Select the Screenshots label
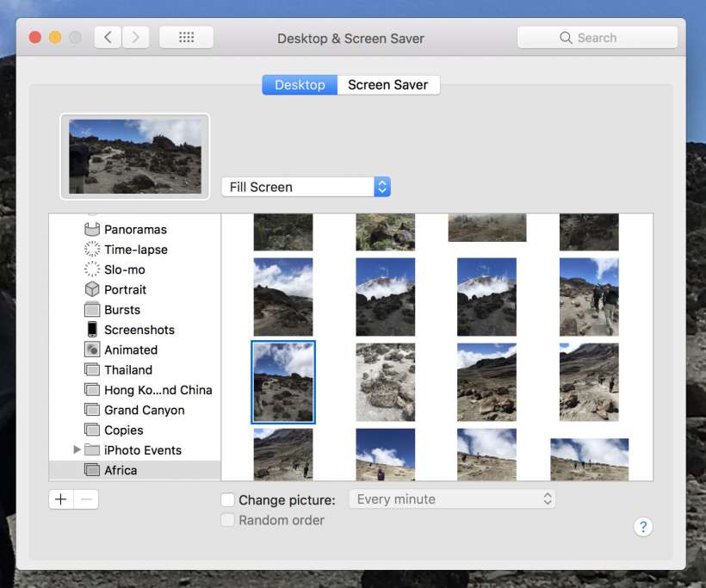The image size is (706, 588). (x=139, y=330)
